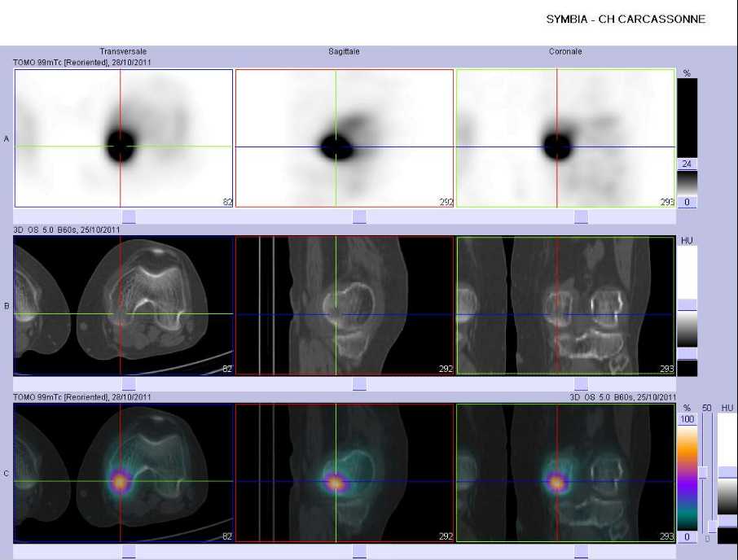Click slice number 293 in row C coronale

(667, 536)
